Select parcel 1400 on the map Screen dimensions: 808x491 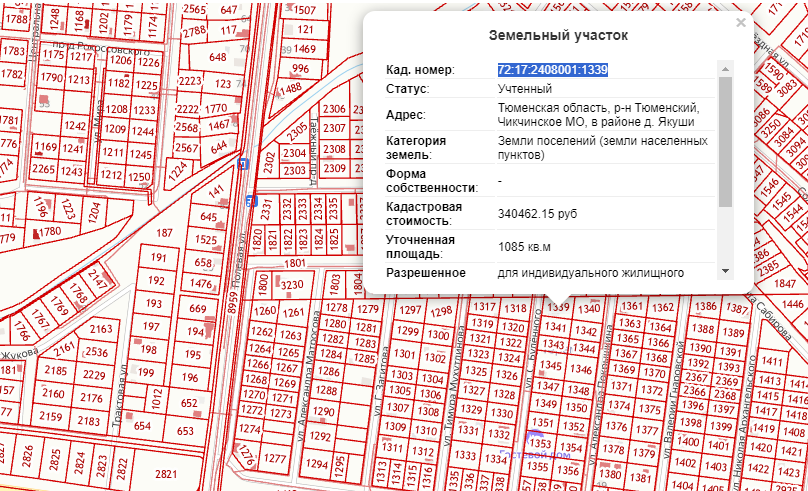tap(688, 441)
